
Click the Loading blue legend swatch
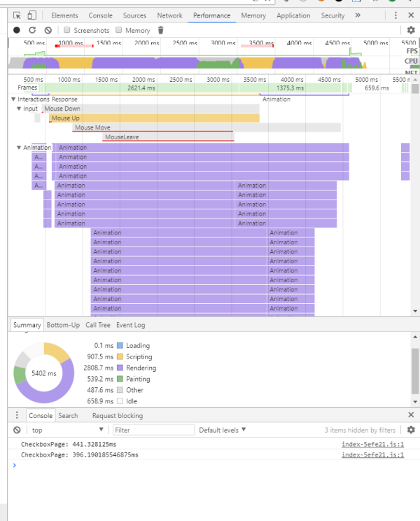pos(120,345)
